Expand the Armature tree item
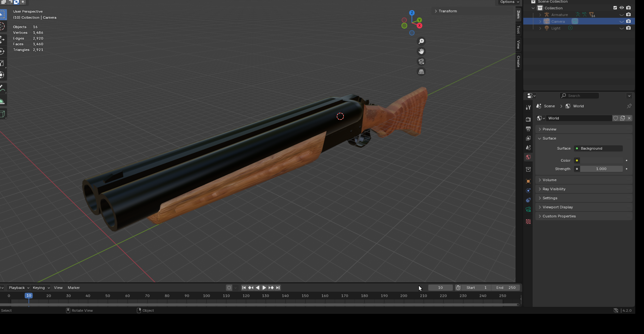Image resolution: width=644 pixels, height=334 pixels. [540, 15]
